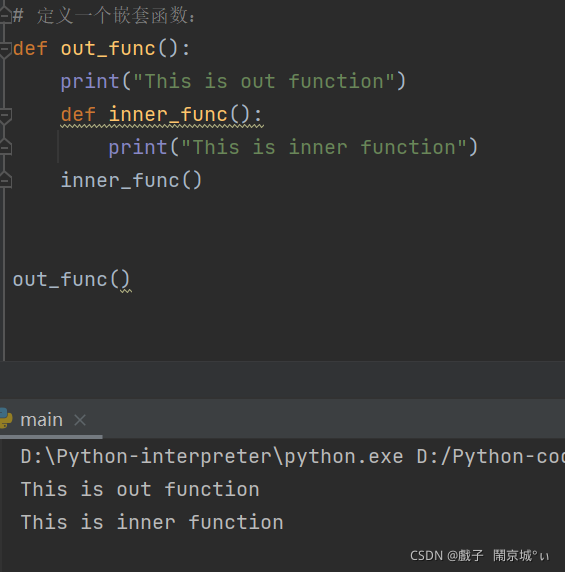Click the python.exe command line in console
Image resolution: width=565 pixels, height=572 pixels.
pyautogui.click(x=293, y=457)
